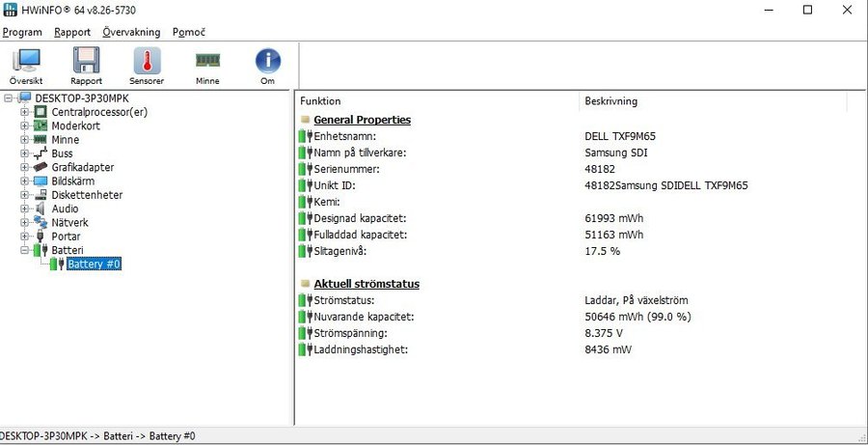Click the Serienummer row label
Image resolution: width=868 pixels, height=445 pixels.
(347, 169)
